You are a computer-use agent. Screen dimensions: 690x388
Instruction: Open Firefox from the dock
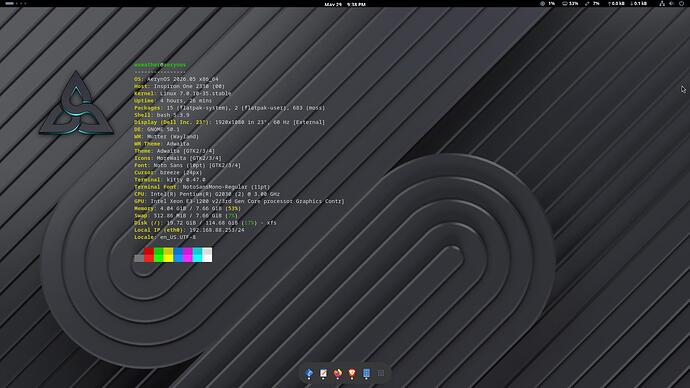[x=338, y=373]
